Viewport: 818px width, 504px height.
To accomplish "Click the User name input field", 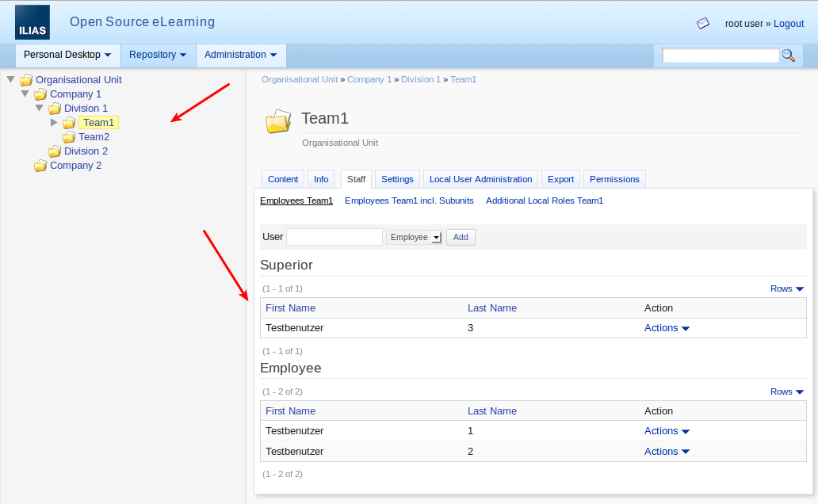I will coord(334,237).
